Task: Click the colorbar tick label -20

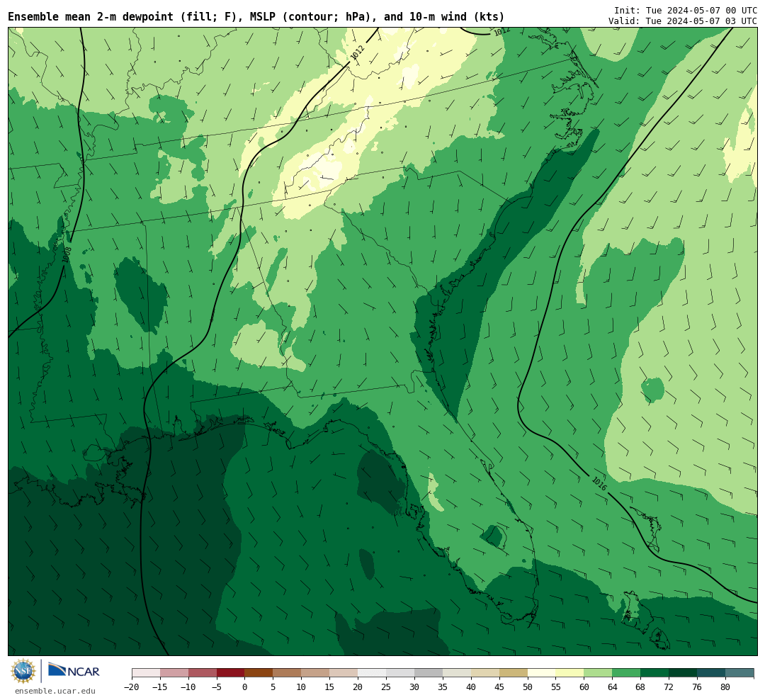Action: [131, 687]
